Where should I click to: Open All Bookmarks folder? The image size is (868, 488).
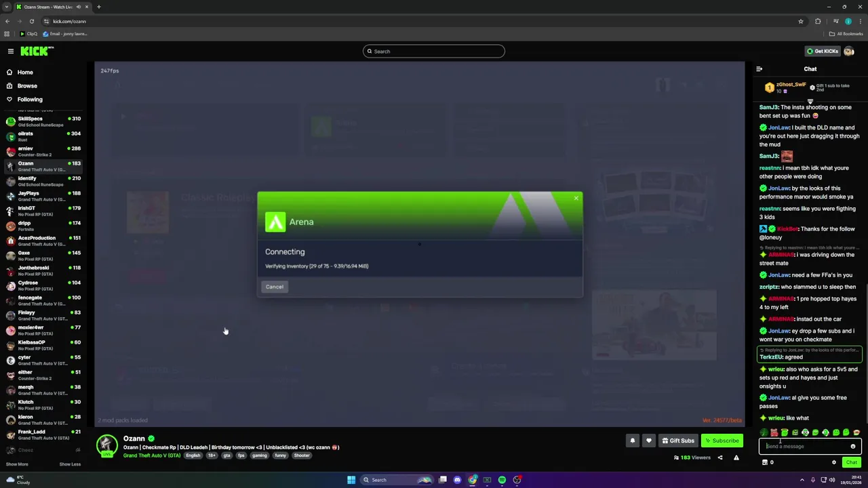846,34
